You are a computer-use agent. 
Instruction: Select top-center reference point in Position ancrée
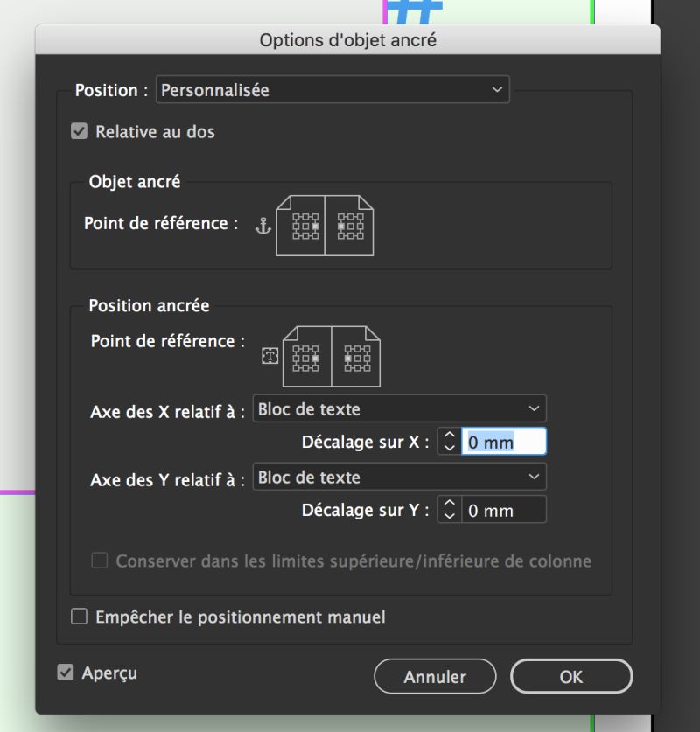point(305,349)
